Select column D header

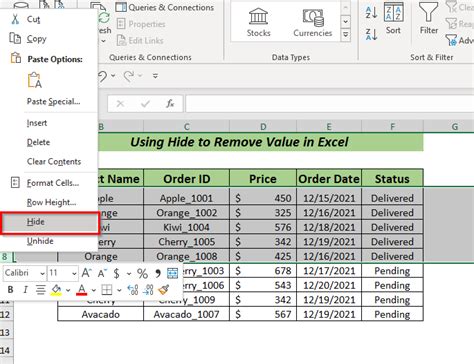click(263, 127)
